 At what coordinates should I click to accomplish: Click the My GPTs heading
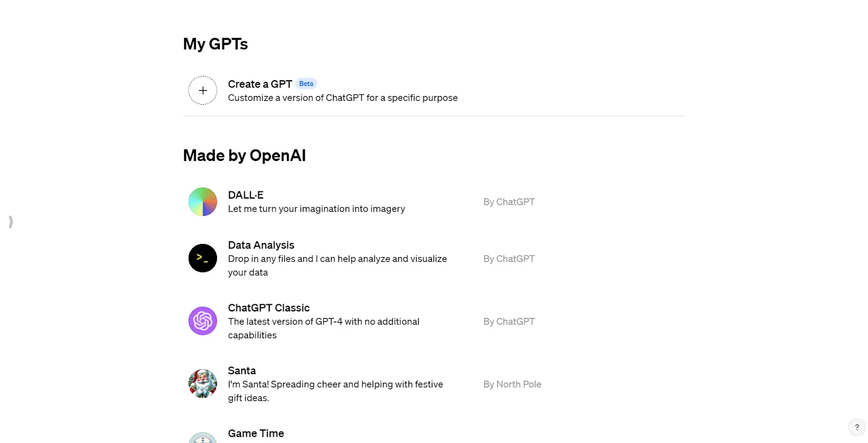215,44
